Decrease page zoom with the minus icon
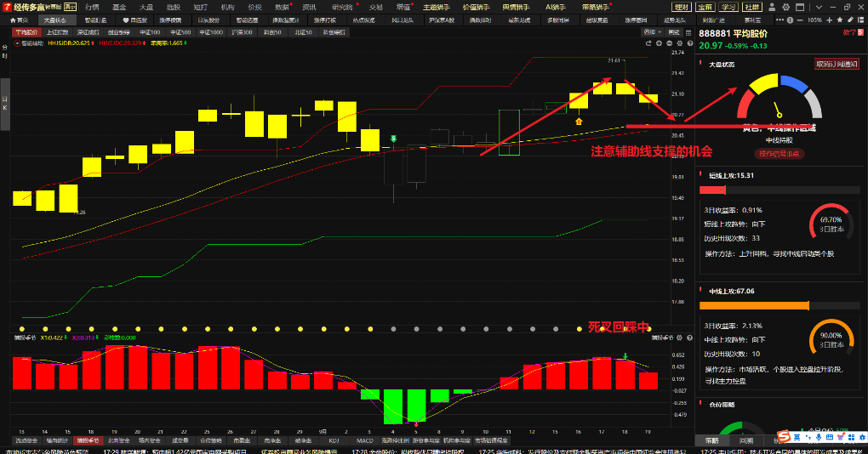The image size is (868, 454). click(800, 20)
